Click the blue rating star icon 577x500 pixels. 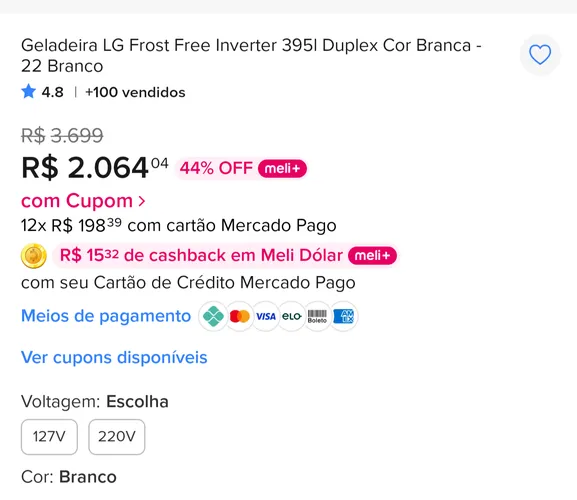(28, 92)
